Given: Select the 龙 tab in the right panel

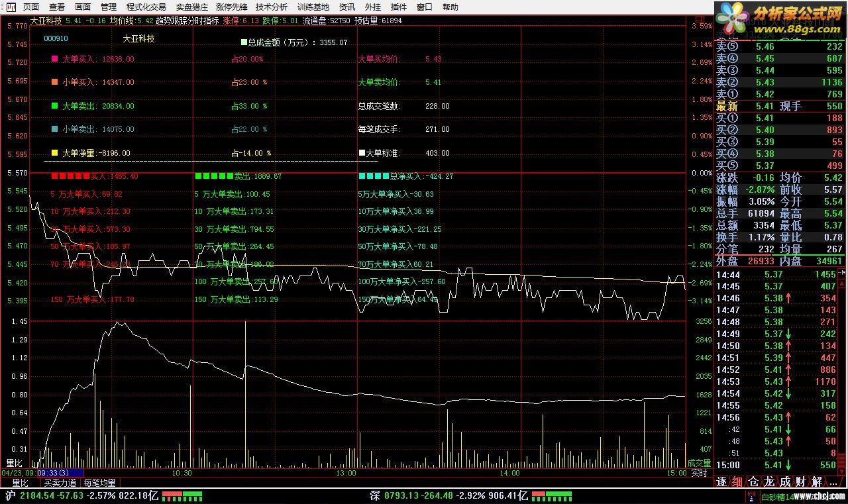Looking at the screenshot, I should 770,481.
